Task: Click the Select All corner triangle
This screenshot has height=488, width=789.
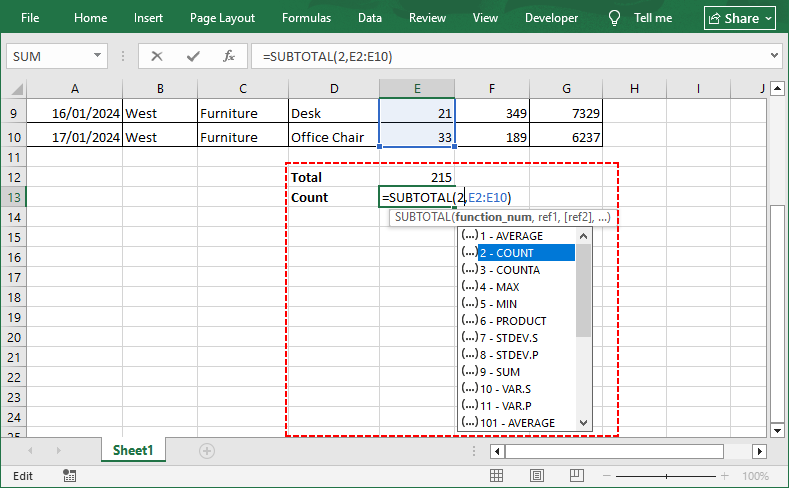Action: [x=17, y=89]
